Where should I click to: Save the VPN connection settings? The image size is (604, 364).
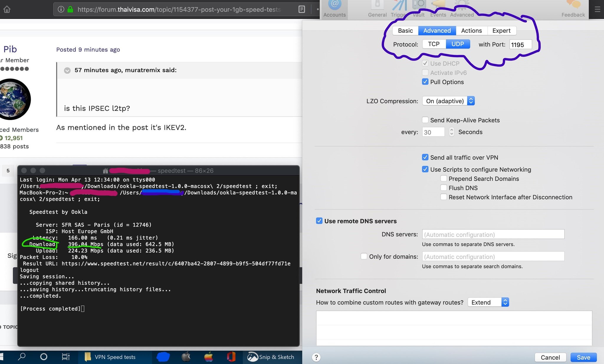click(583, 357)
